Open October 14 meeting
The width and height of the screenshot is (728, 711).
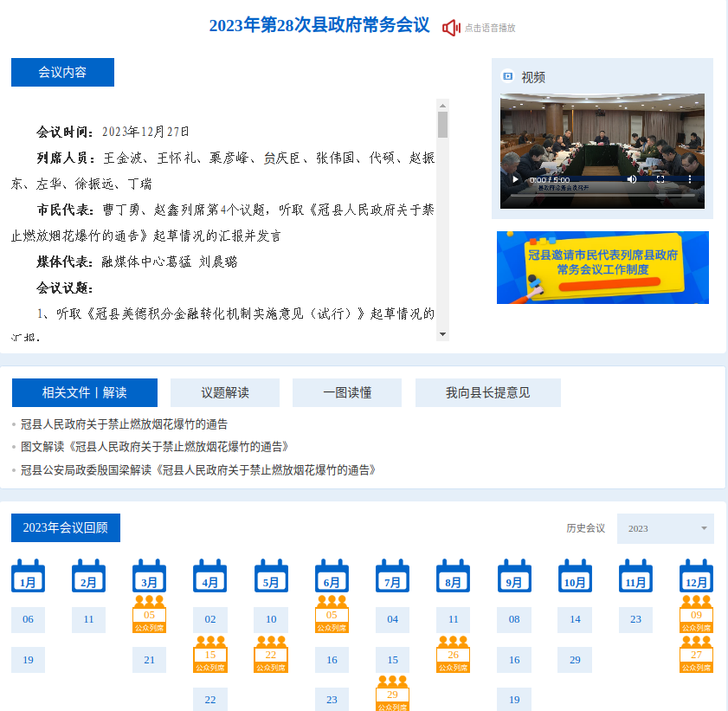click(575, 619)
